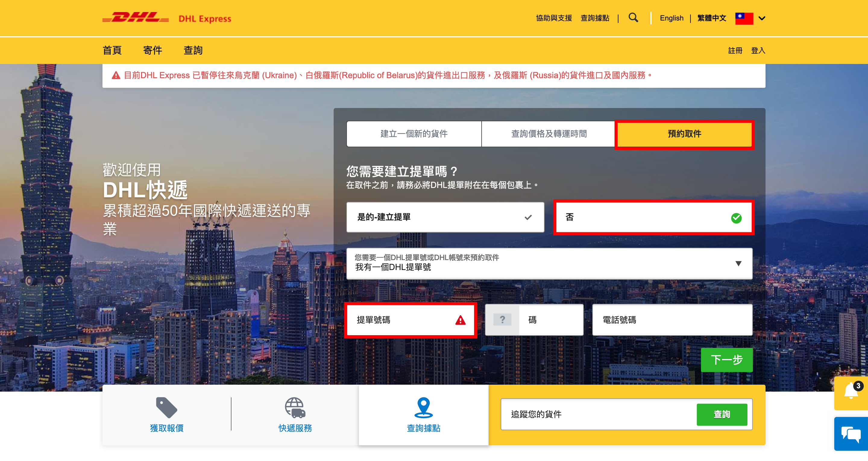Viewport: 868px width, 461px height.
Task: Click the green 查詢 tracking button
Action: pos(722,415)
